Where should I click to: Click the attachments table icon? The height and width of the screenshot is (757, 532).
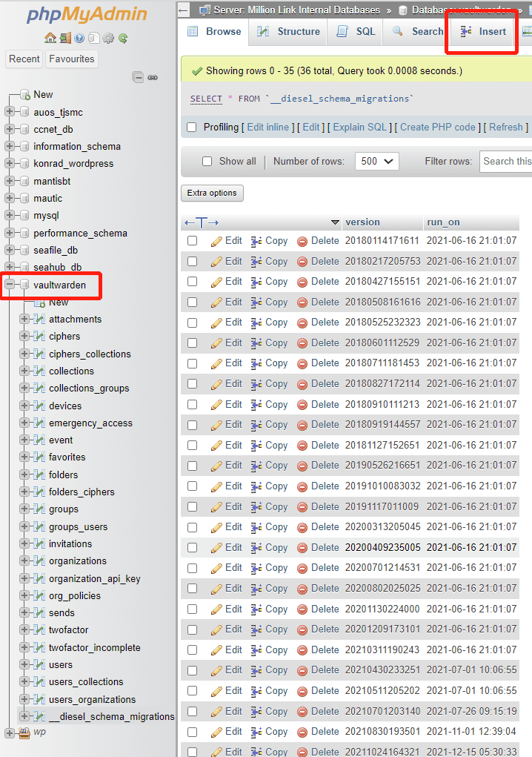click(39, 319)
